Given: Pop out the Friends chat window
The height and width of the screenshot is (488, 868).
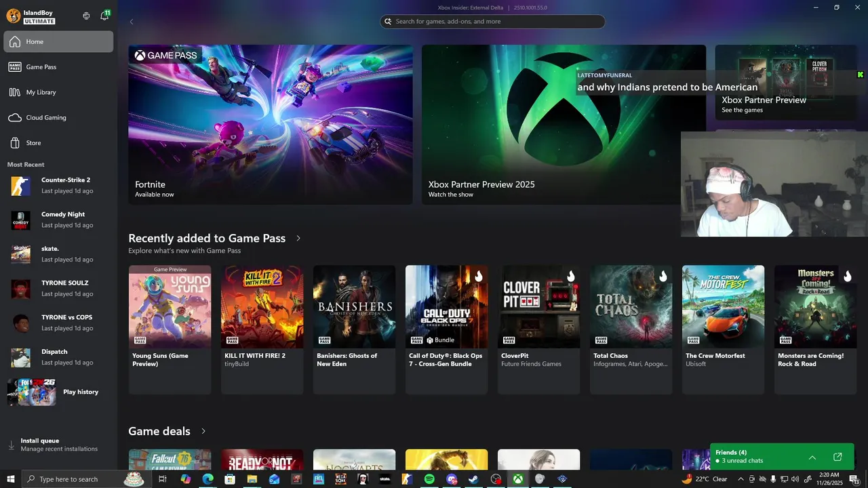Looking at the screenshot, I should coord(837,457).
